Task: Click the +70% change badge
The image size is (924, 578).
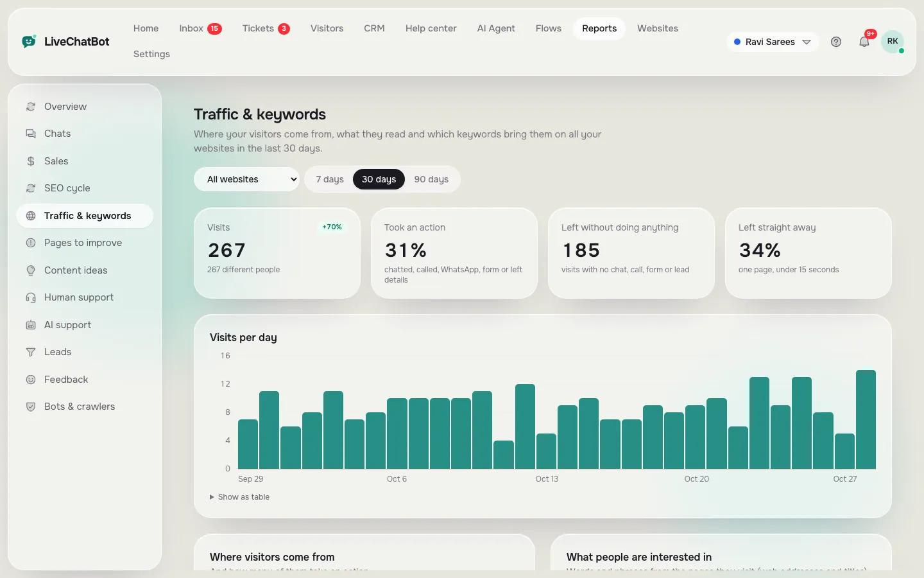Action: click(x=332, y=227)
